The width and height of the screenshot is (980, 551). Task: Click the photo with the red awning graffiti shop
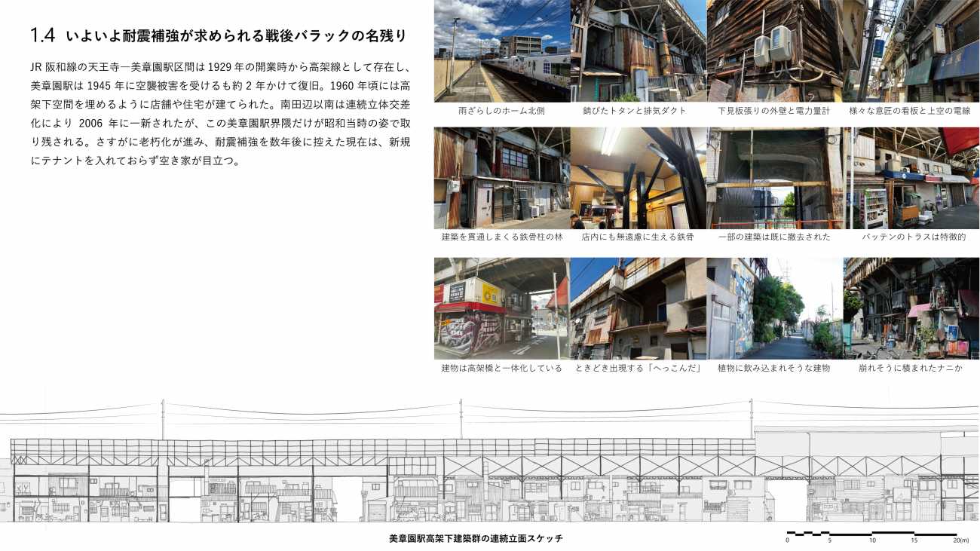coord(501,308)
